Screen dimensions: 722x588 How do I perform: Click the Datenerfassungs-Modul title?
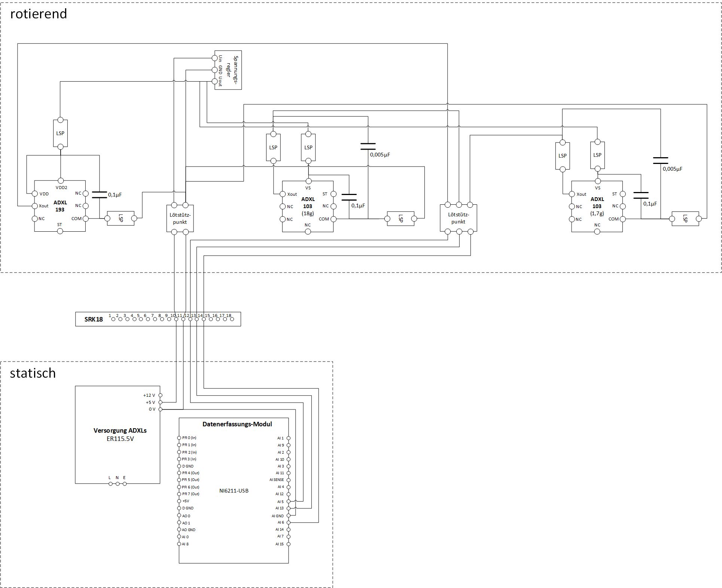[237, 424]
